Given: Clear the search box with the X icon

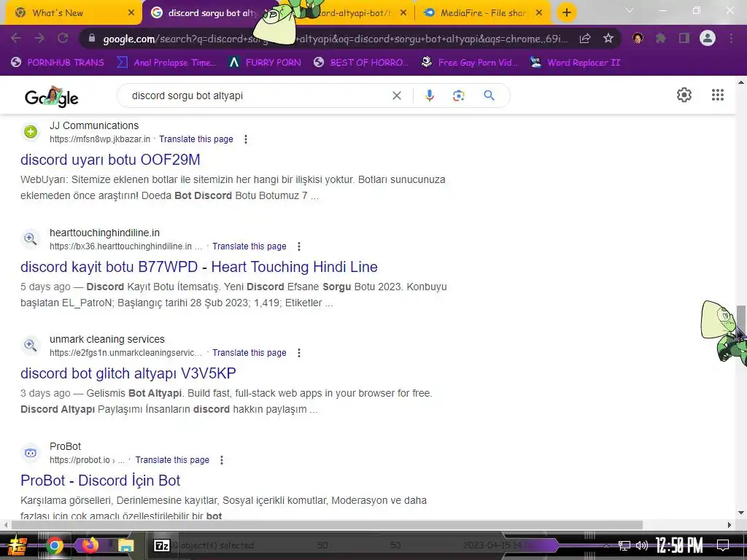Looking at the screenshot, I should tap(396, 96).
